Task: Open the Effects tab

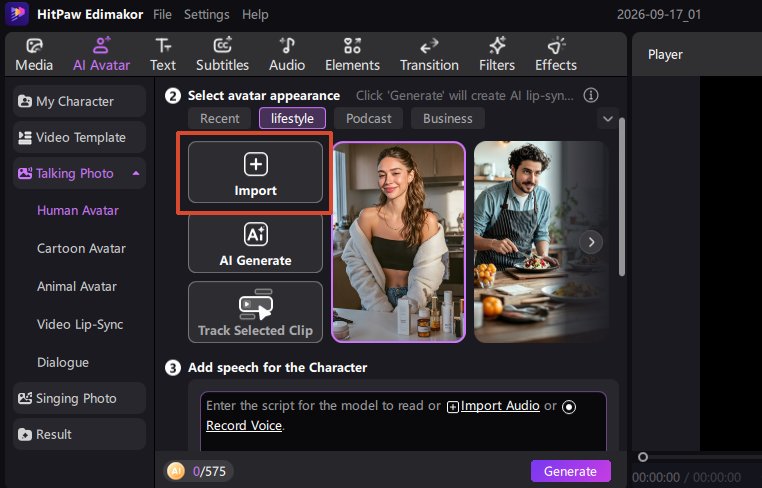Action: [556, 54]
